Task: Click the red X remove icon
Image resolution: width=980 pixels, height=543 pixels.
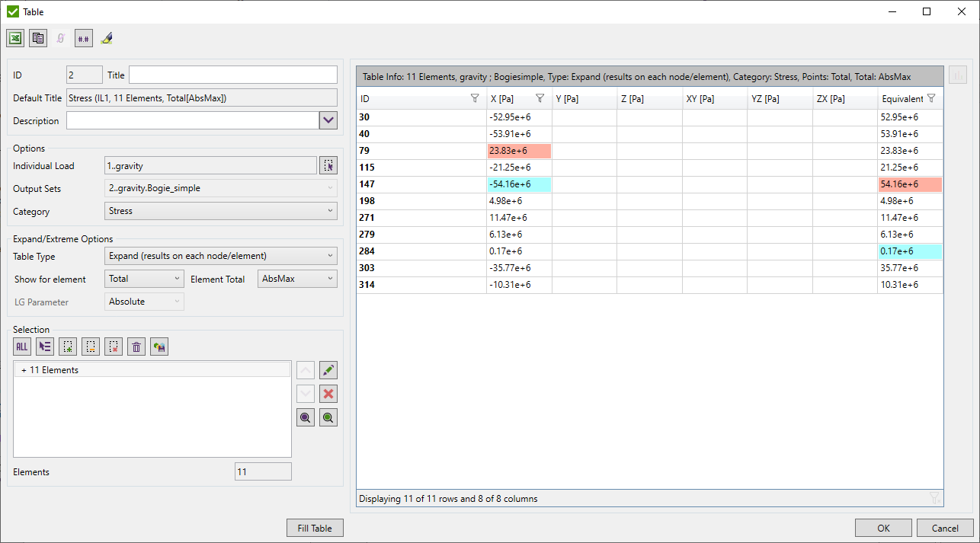Action: (x=328, y=394)
